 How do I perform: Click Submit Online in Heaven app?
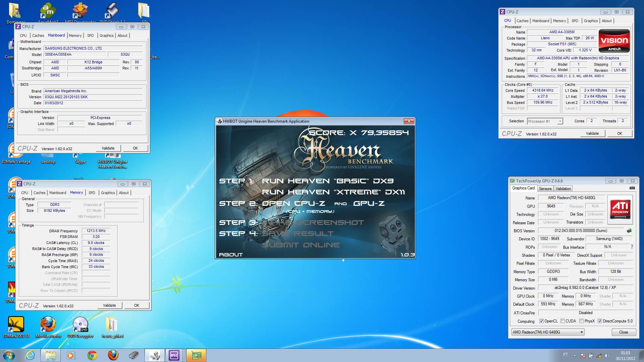point(301,245)
